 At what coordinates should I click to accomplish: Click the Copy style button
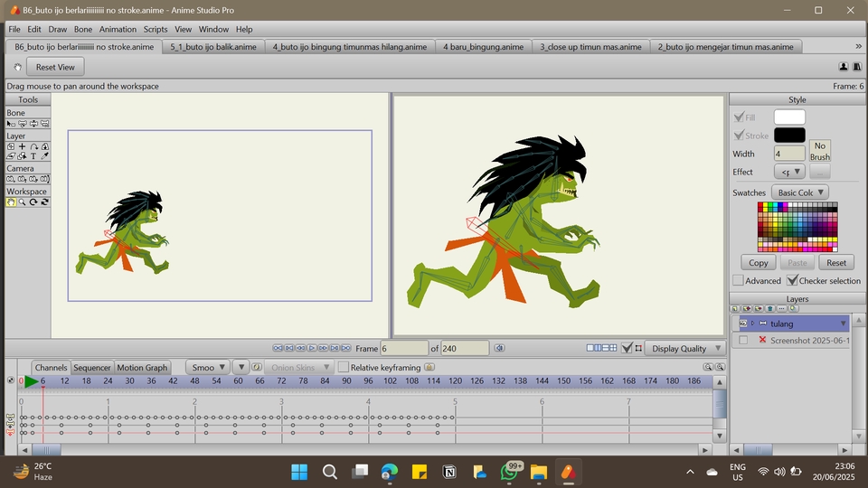click(x=759, y=262)
